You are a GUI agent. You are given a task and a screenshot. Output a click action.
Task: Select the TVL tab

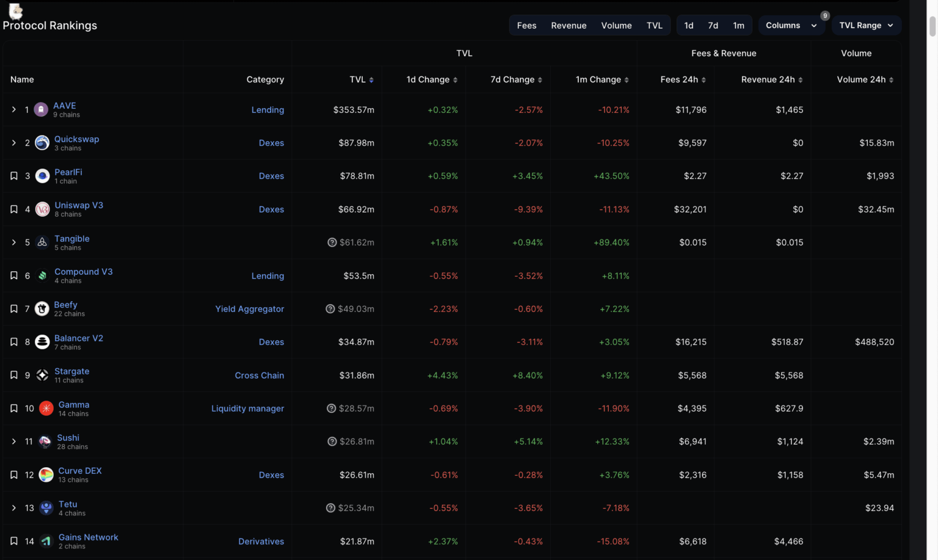coord(655,26)
